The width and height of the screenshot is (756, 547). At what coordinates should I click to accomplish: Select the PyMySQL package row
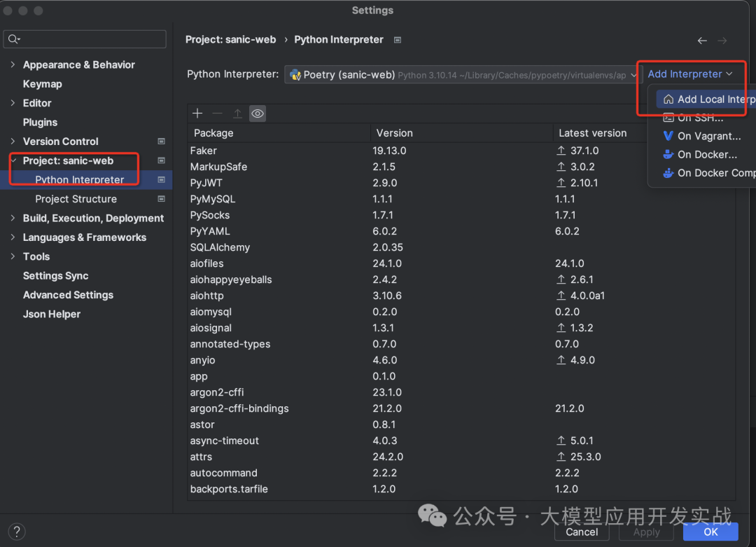coord(461,199)
